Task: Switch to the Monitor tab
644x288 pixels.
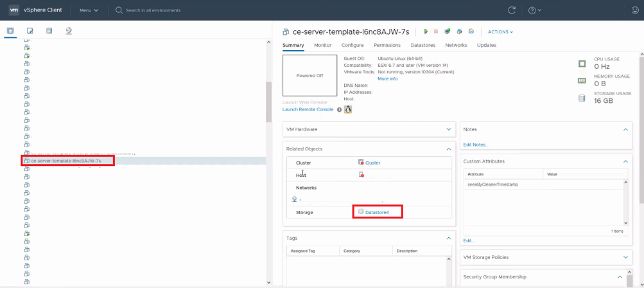Action: (323, 45)
